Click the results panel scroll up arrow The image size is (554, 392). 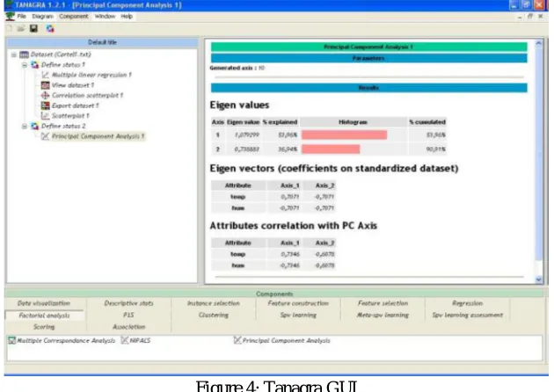click(538, 43)
